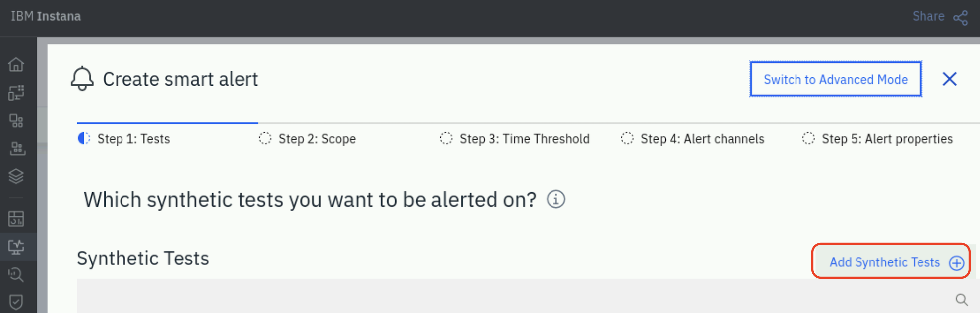Click the search magnifier in the tests list
The width and height of the screenshot is (980, 313).
[962, 300]
